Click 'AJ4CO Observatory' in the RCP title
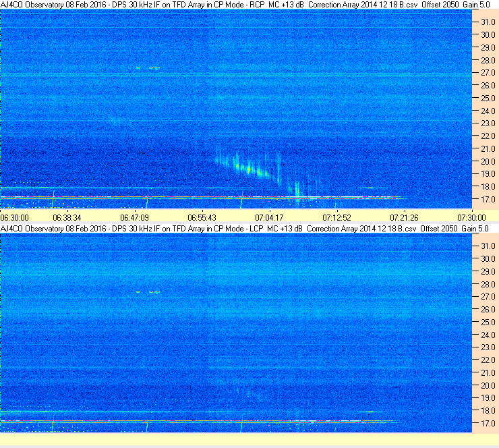Viewport: 499px width, 448px height. coord(32,5)
